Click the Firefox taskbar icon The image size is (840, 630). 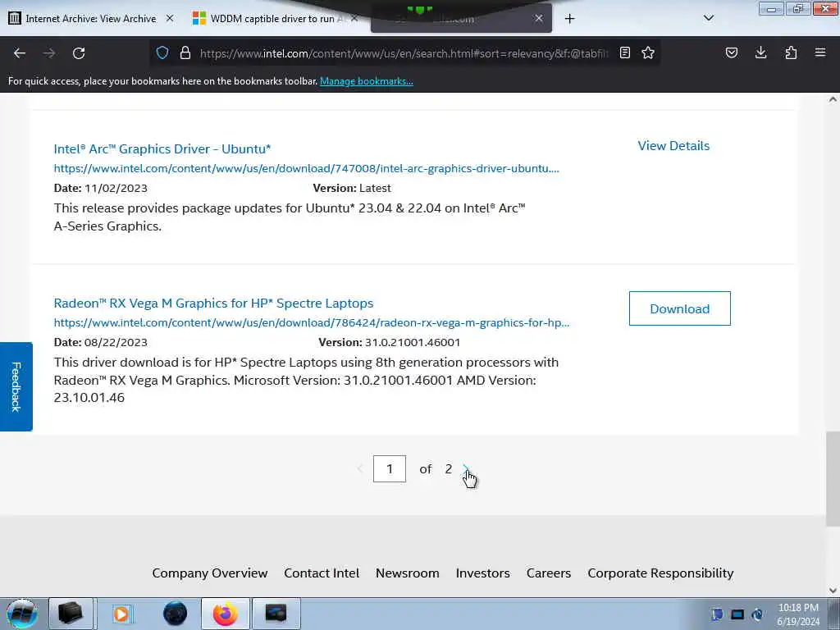click(226, 614)
